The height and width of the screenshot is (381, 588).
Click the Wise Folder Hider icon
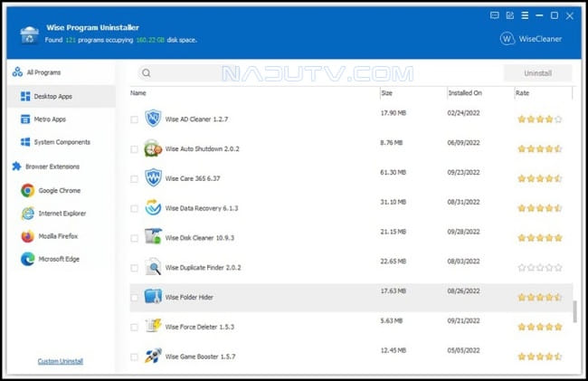tap(153, 296)
